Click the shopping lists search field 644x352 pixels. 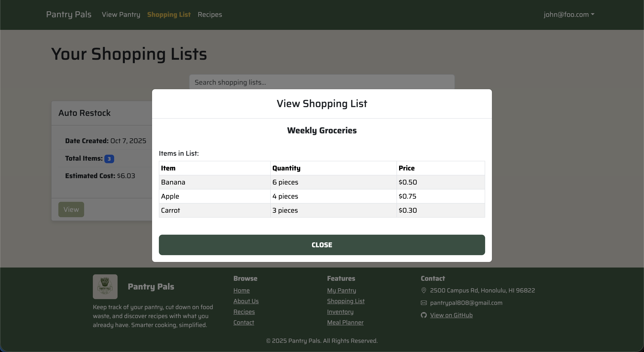click(x=322, y=82)
